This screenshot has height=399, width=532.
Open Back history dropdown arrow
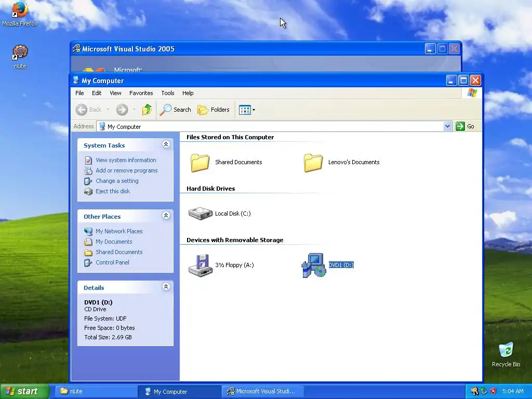click(x=108, y=110)
